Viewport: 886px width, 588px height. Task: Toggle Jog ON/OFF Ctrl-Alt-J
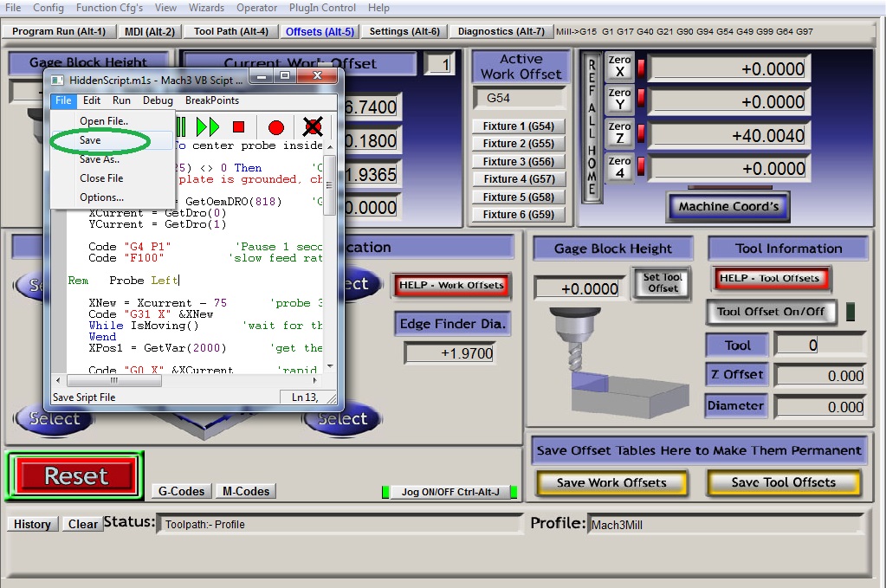pyautogui.click(x=449, y=492)
